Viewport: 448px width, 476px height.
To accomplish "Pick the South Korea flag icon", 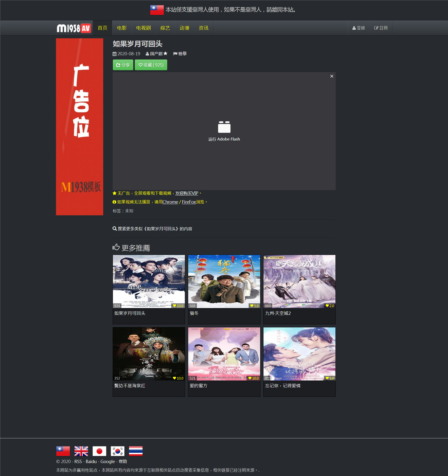I will (118, 451).
